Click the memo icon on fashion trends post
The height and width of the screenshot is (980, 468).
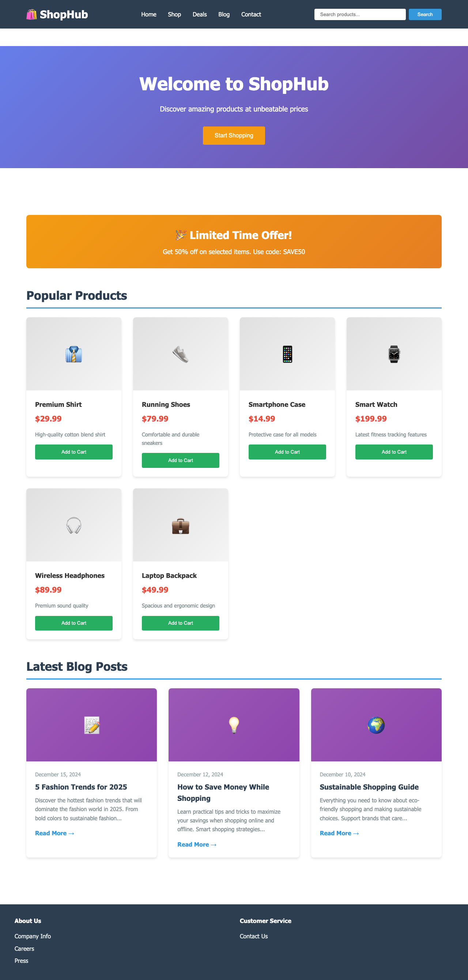[x=91, y=724]
